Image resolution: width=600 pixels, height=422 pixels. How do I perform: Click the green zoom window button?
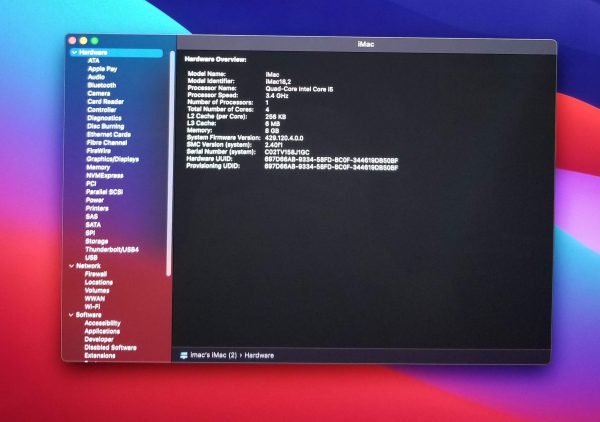point(96,40)
